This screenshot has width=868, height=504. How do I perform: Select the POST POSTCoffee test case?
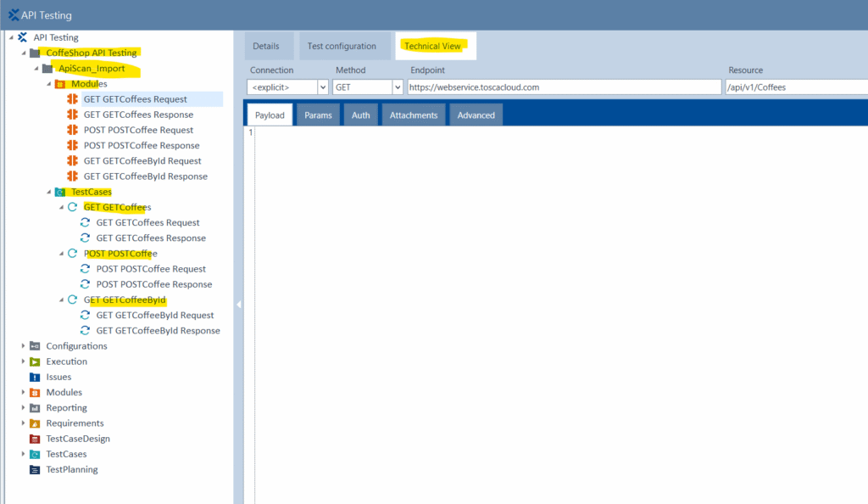(x=121, y=253)
